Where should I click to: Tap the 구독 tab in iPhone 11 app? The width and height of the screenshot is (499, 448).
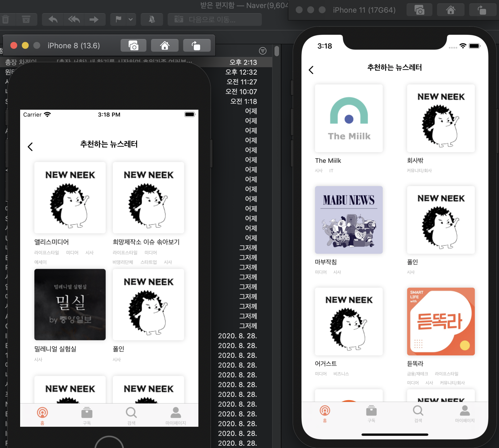click(x=371, y=414)
